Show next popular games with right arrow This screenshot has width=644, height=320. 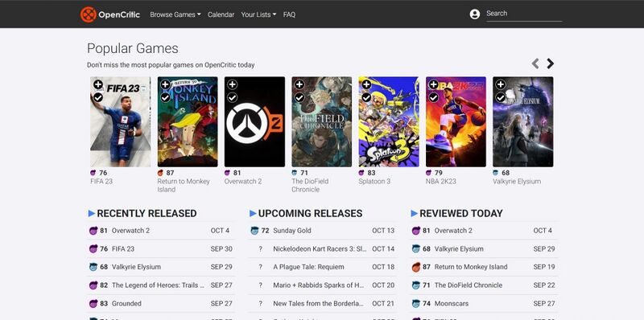point(551,64)
